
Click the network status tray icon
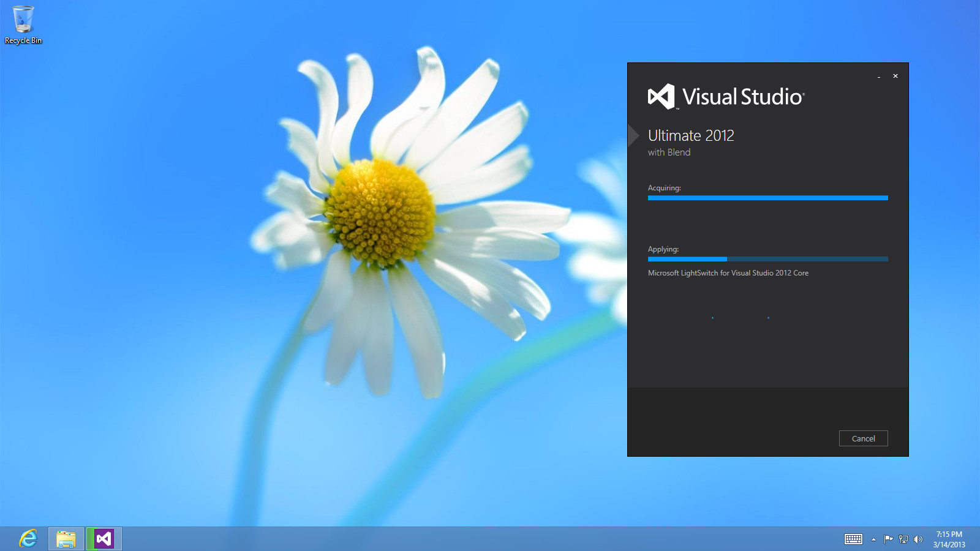pyautogui.click(x=903, y=539)
